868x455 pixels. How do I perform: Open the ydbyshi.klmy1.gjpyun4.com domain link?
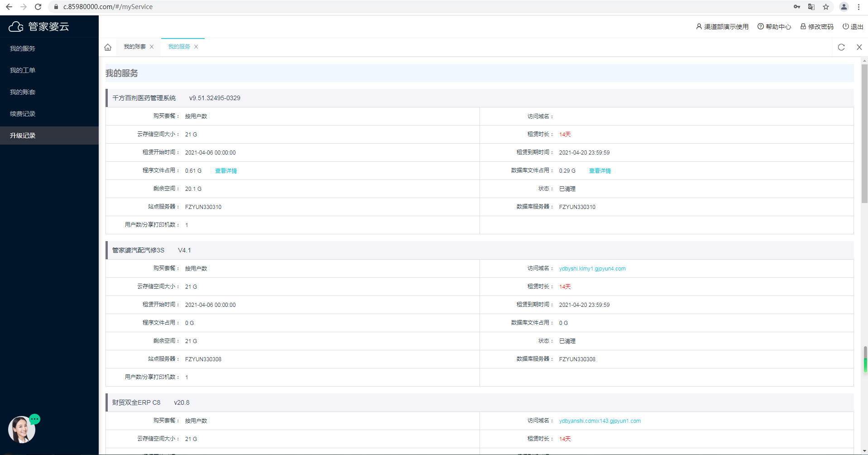[x=592, y=269]
